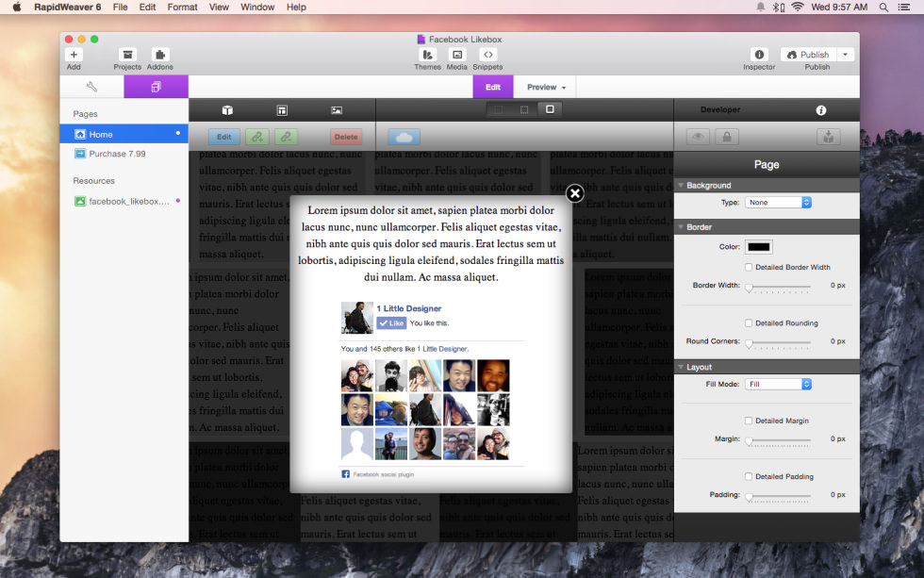924x578 pixels.
Task: Open the Publish dropdown arrow
Action: tap(846, 55)
